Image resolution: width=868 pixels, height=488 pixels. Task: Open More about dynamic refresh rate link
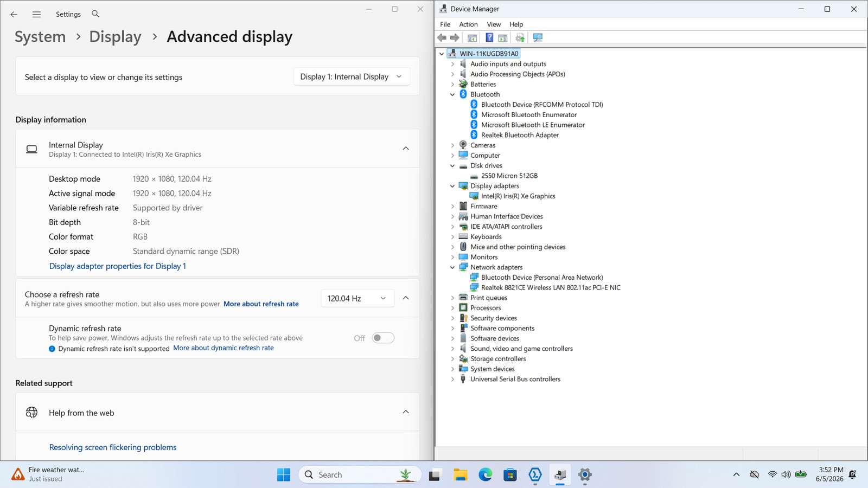click(x=224, y=348)
